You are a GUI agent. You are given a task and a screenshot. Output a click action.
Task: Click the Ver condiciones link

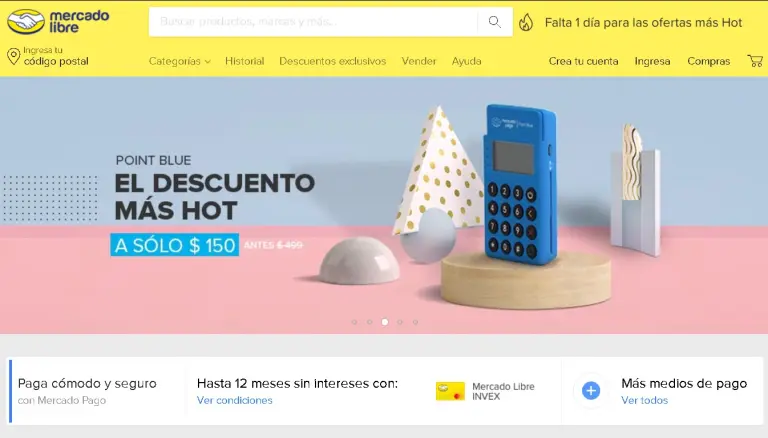235,400
